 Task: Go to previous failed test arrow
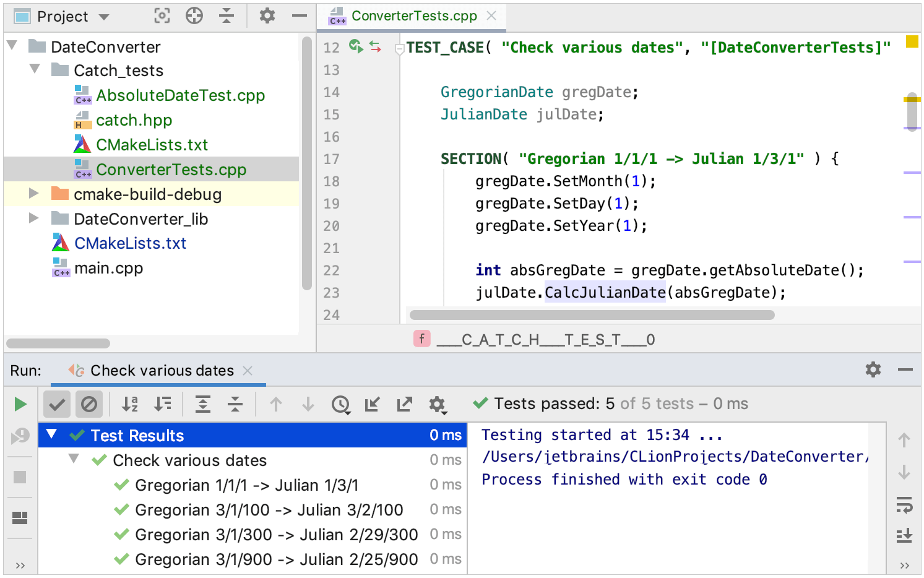click(276, 404)
